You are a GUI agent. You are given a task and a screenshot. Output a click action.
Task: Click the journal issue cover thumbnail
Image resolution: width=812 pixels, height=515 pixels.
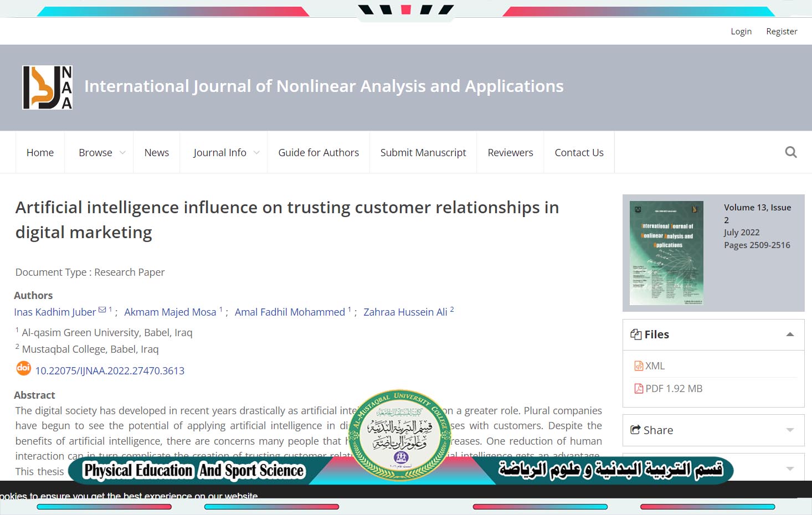(666, 253)
